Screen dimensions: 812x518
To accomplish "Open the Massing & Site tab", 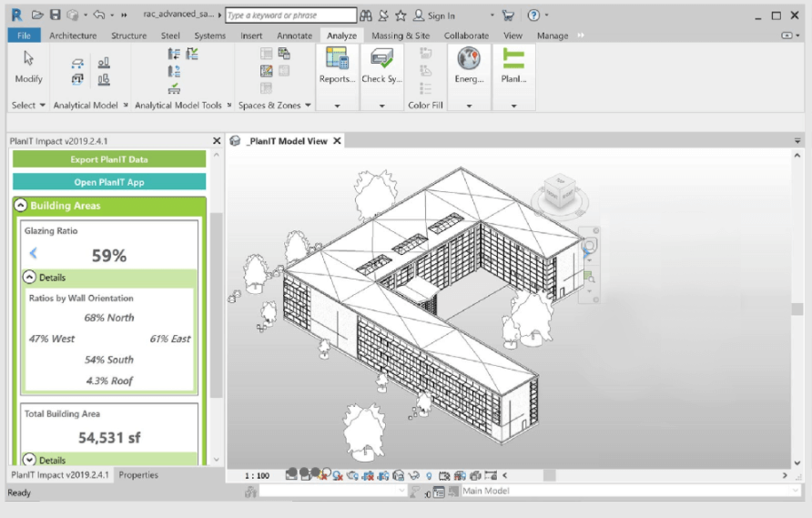I will pyautogui.click(x=401, y=36).
